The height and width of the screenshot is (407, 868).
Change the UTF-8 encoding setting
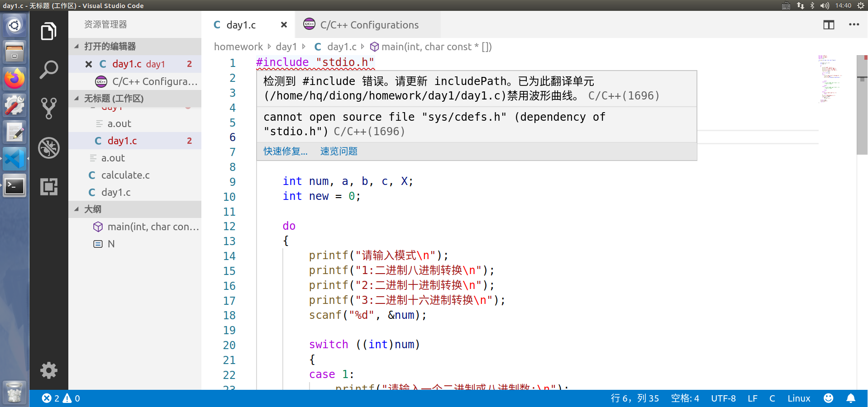pyautogui.click(x=723, y=398)
